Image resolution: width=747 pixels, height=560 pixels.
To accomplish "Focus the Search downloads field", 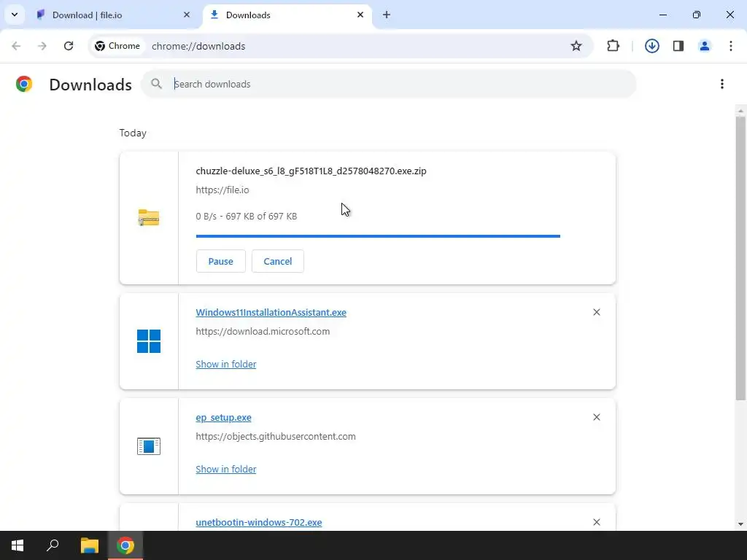I will tap(389, 84).
